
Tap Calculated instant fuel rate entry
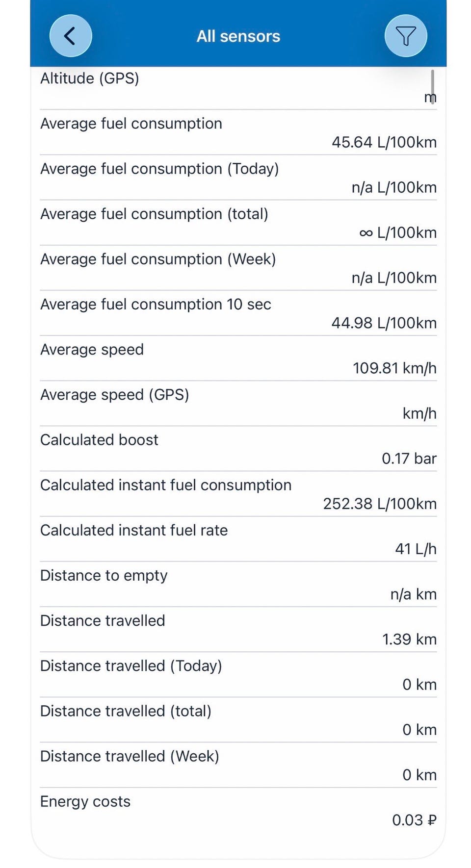(x=238, y=538)
